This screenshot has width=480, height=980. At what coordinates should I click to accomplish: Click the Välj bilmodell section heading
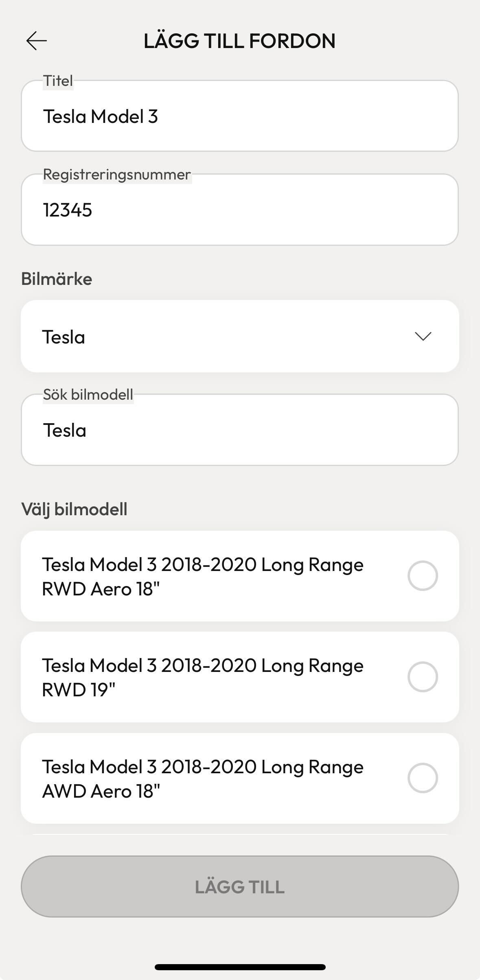[74, 509]
